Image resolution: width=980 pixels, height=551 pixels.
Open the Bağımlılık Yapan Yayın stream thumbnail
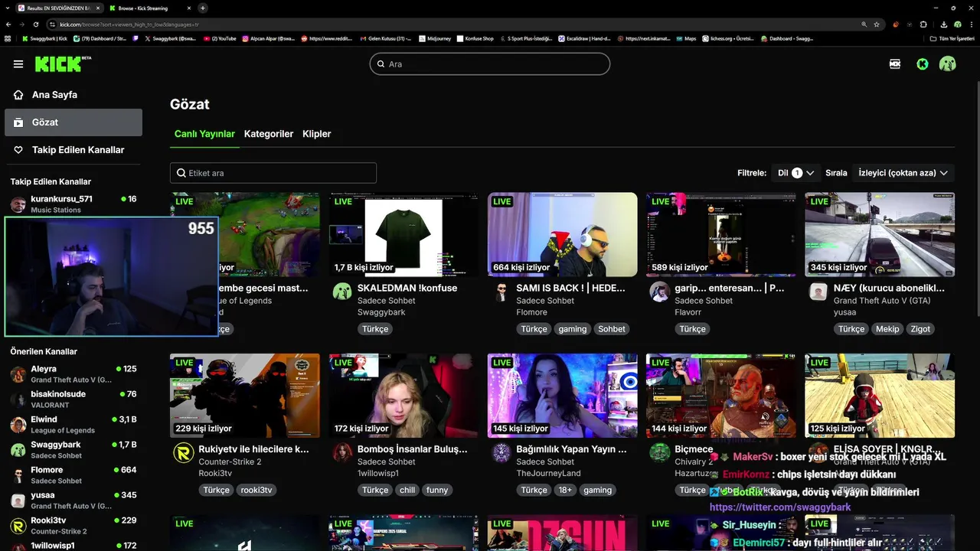[x=563, y=396]
